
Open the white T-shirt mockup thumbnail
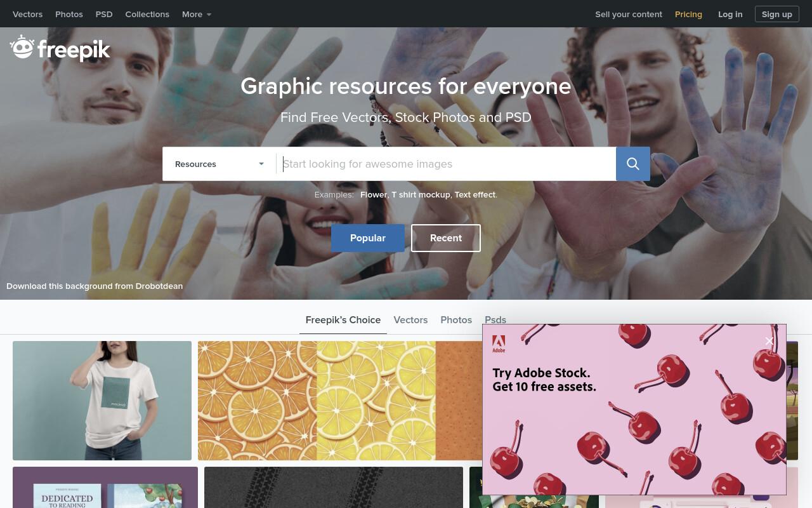[x=102, y=401]
